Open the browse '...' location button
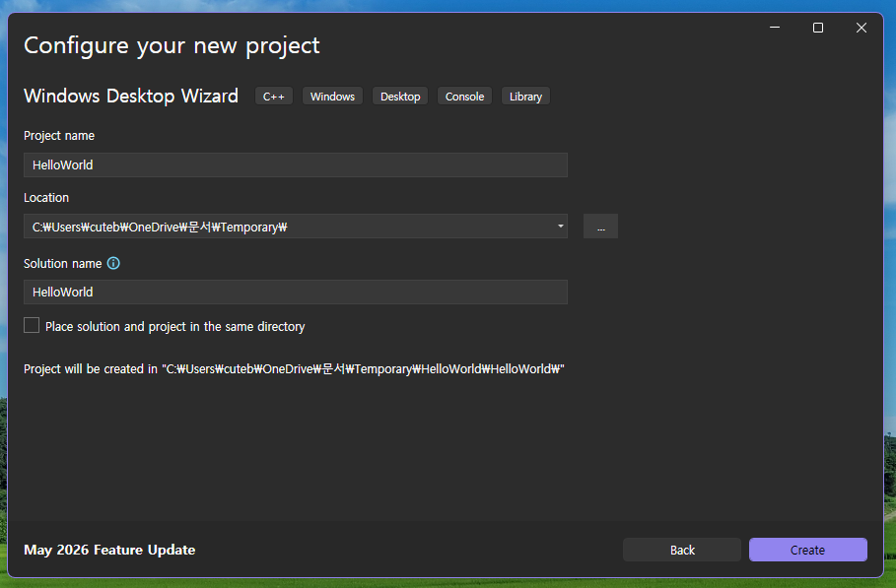The height and width of the screenshot is (588, 896). (x=600, y=227)
